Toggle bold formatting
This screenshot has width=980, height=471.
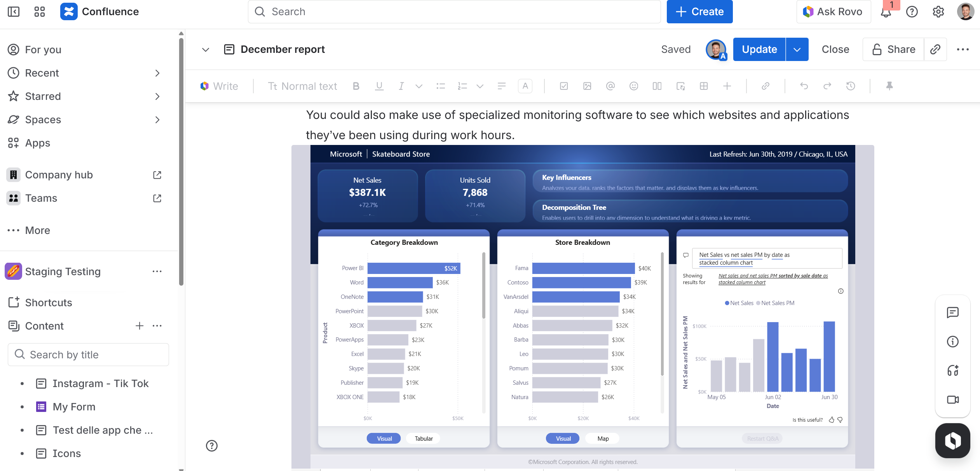tap(356, 86)
